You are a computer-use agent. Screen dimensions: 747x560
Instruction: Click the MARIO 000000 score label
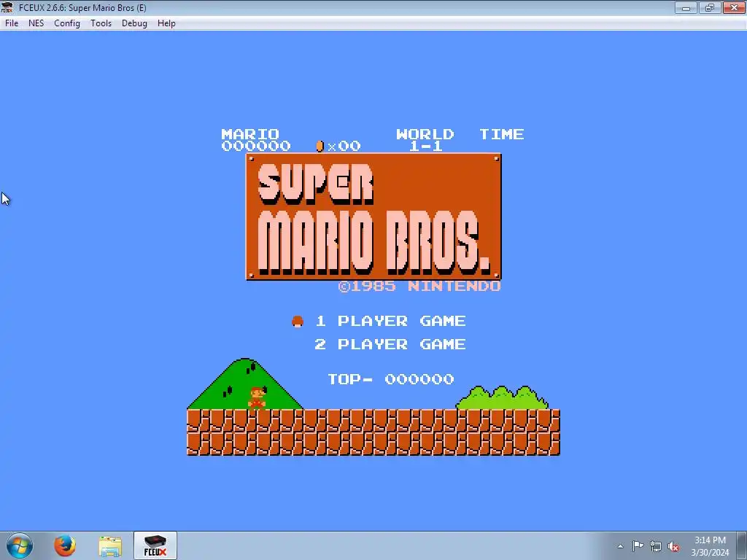click(x=256, y=140)
